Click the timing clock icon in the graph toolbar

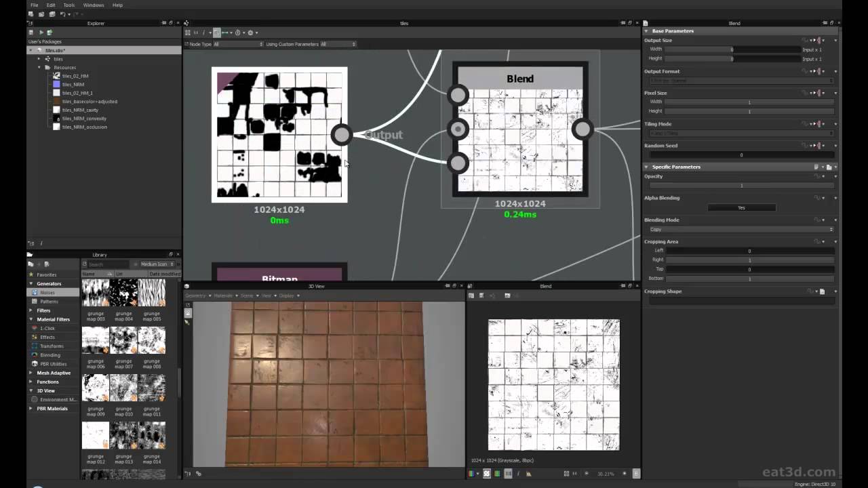(x=237, y=33)
